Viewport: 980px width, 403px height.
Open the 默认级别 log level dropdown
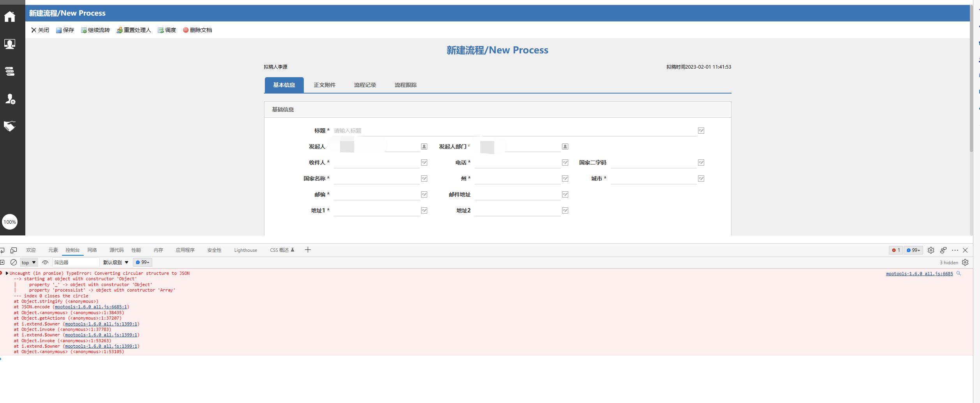point(116,263)
